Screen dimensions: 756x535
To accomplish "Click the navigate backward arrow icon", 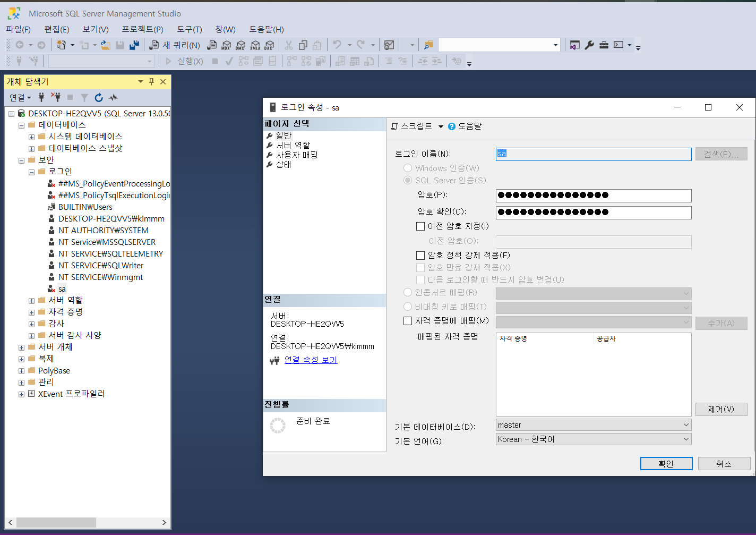I will click(x=20, y=45).
